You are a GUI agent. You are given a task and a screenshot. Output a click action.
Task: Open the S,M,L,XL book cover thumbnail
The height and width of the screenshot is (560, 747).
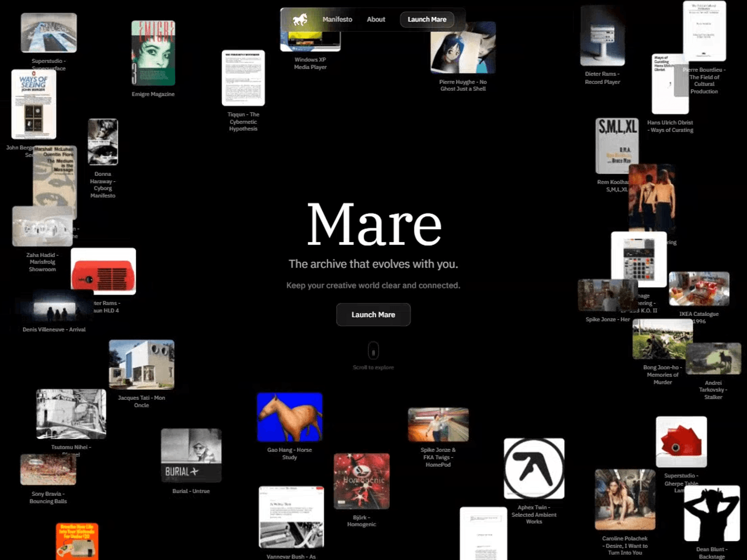pos(617,146)
